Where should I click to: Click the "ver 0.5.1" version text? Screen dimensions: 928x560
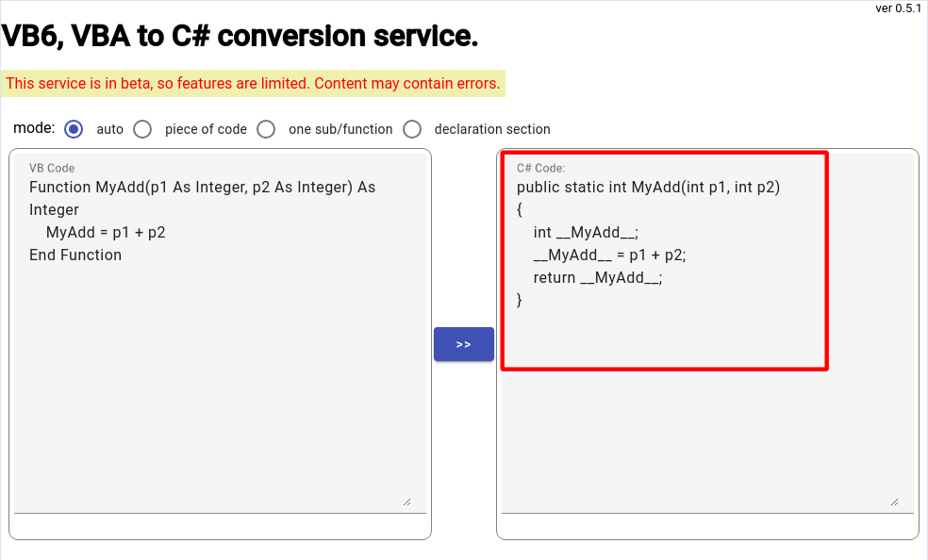pyautogui.click(x=899, y=8)
